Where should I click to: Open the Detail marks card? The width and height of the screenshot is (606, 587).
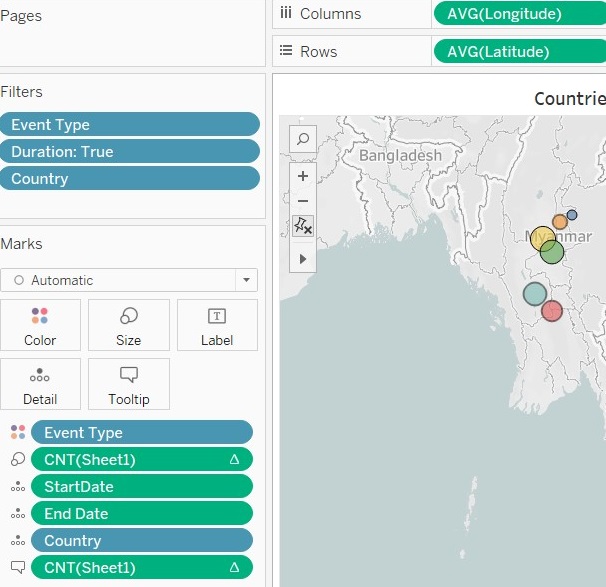[x=40, y=384]
